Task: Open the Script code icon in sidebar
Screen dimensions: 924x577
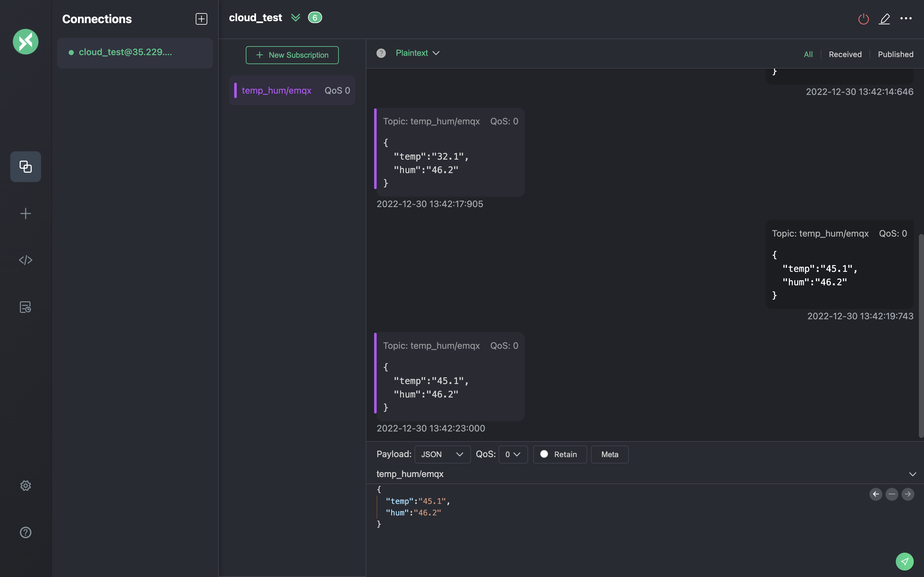Action: tap(26, 260)
